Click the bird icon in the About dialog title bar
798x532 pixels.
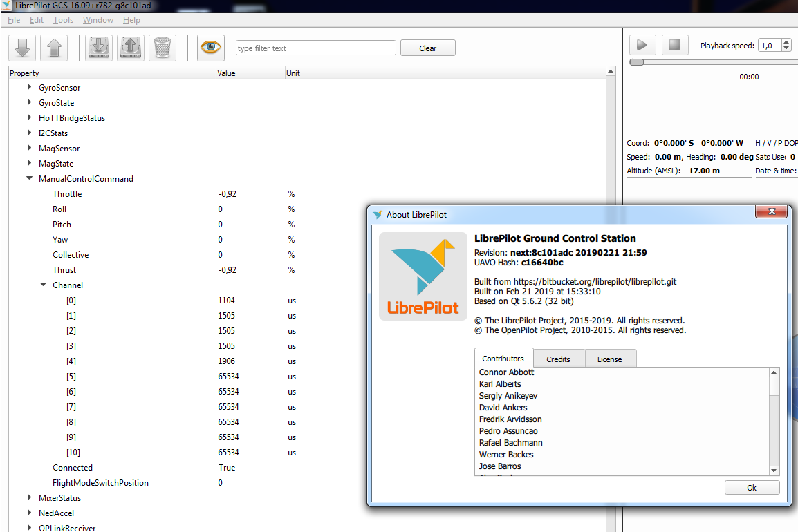(378, 215)
